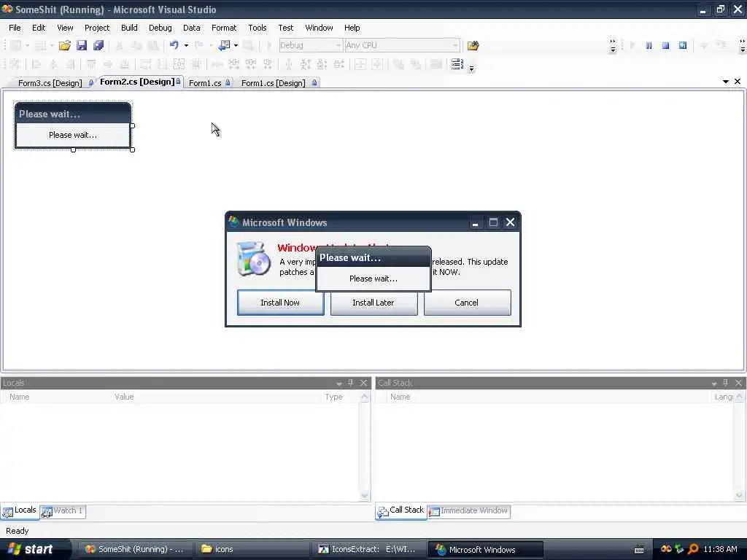This screenshot has width=747, height=560.
Task: Select the Please wait label in designer form
Action: 73,135
